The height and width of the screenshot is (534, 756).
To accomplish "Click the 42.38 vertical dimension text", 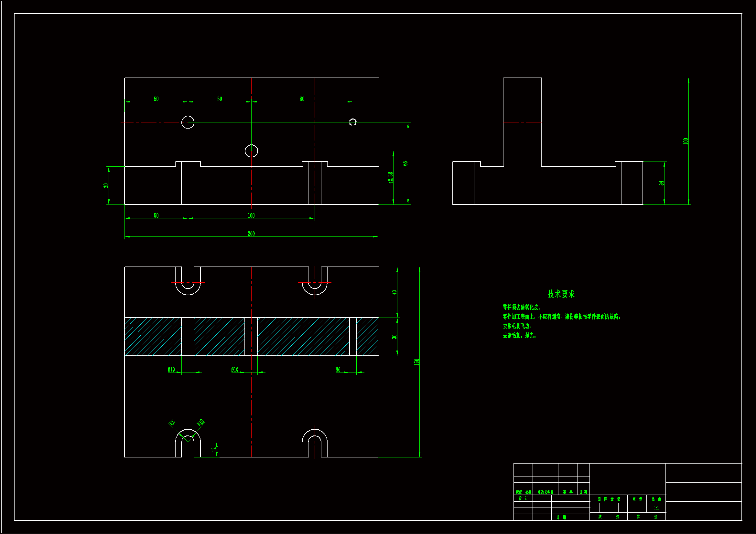I will pos(391,178).
